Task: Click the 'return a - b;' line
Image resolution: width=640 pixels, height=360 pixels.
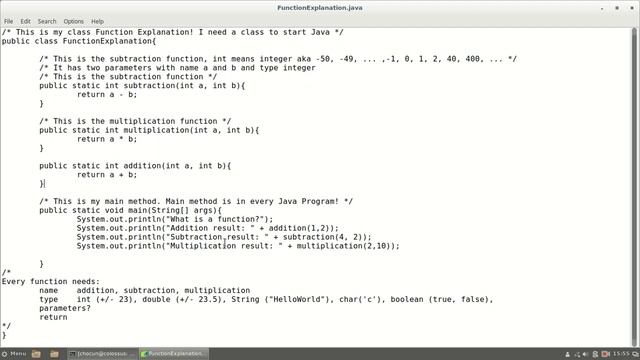Action: point(107,95)
